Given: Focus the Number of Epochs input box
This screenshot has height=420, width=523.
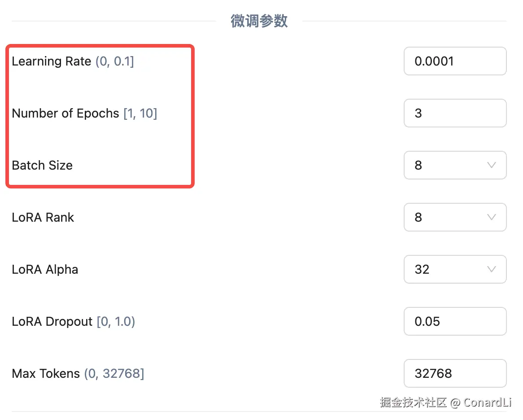Looking at the screenshot, I should point(454,113).
